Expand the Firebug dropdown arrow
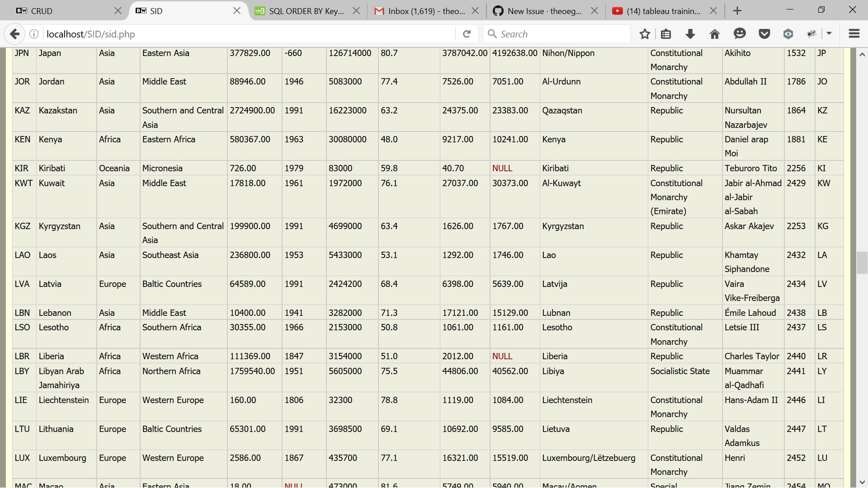 829,34
